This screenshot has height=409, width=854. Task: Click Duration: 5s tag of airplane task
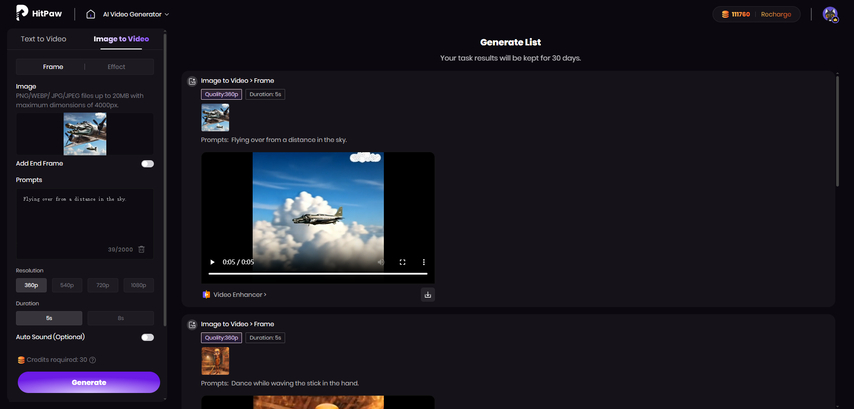coord(265,94)
